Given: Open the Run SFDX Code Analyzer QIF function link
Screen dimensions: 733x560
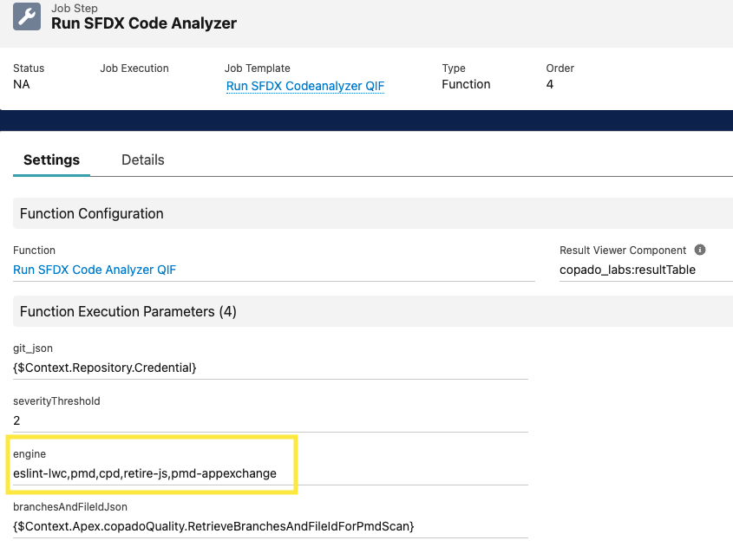Looking at the screenshot, I should pyautogui.click(x=95, y=270).
